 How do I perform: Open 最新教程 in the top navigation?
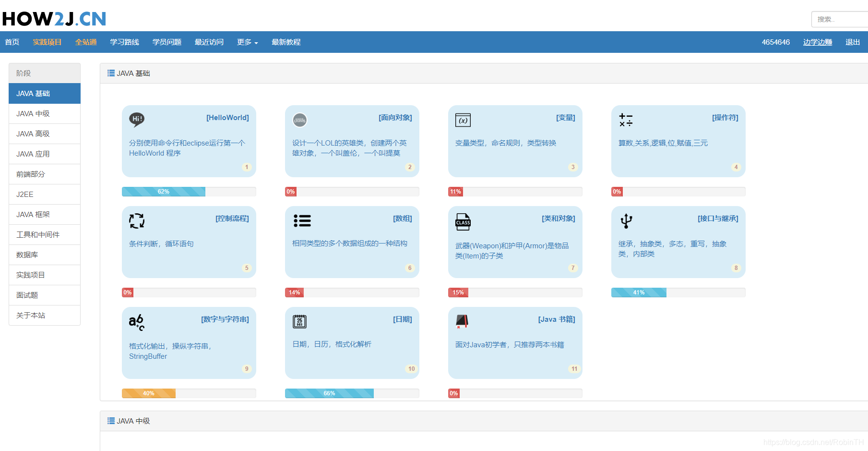286,42
